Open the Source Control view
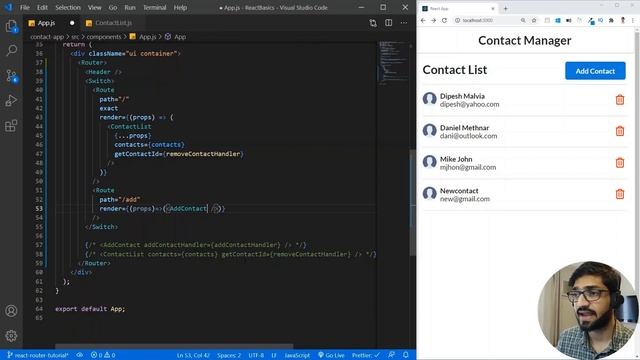640x360 pixels. [11, 76]
